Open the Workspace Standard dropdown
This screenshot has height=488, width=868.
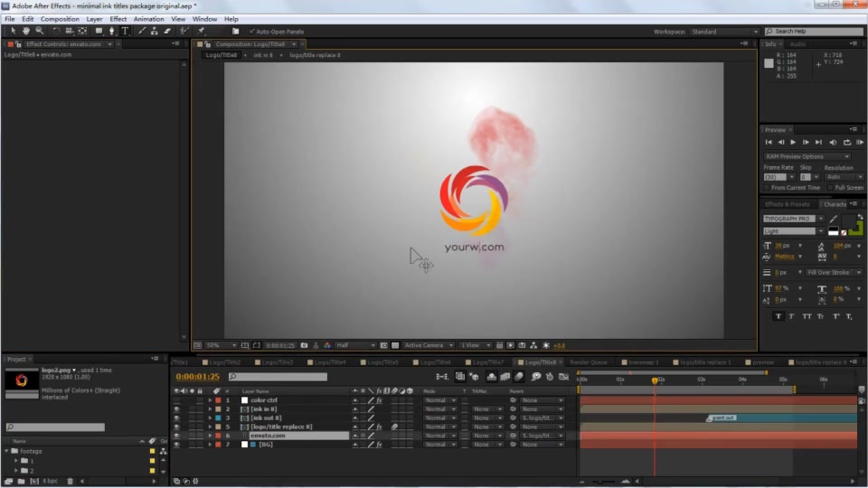pyautogui.click(x=724, y=32)
